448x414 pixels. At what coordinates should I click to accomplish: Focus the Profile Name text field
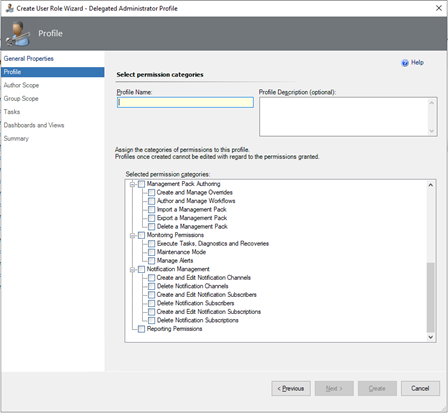click(185, 103)
